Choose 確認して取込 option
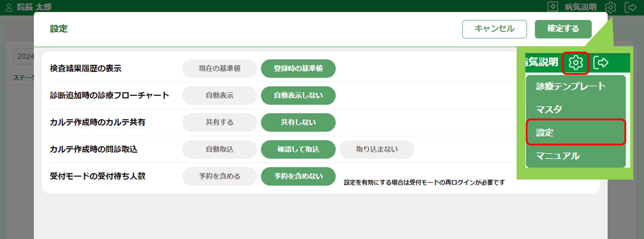The width and height of the screenshot is (644, 239). point(298,149)
